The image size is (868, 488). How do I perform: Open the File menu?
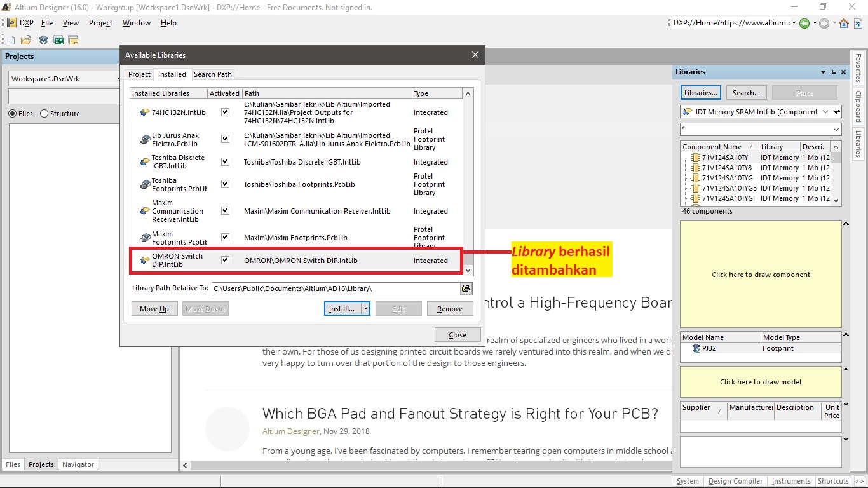47,23
